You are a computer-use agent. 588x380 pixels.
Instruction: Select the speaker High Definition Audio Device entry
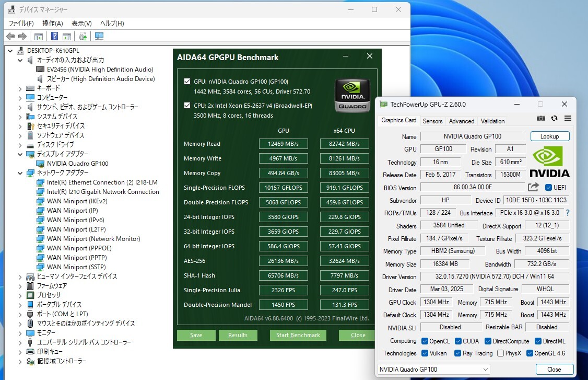point(100,79)
